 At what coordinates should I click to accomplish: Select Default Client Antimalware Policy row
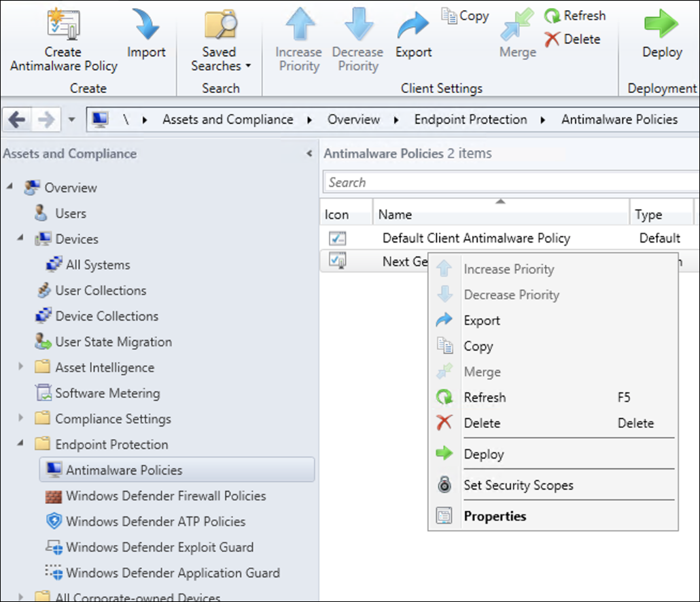tap(476, 238)
